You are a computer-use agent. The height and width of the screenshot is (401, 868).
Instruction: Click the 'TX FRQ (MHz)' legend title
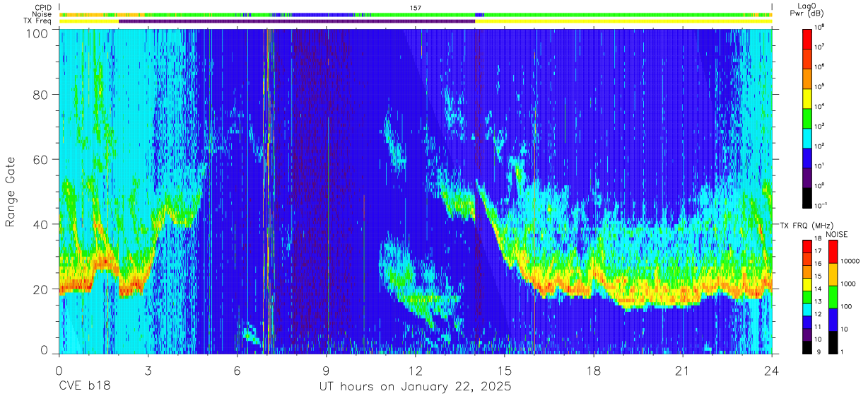pos(807,225)
